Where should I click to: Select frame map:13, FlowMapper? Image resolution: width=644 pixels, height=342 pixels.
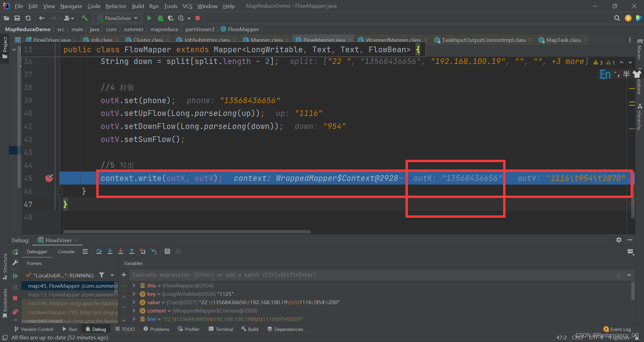70,294
